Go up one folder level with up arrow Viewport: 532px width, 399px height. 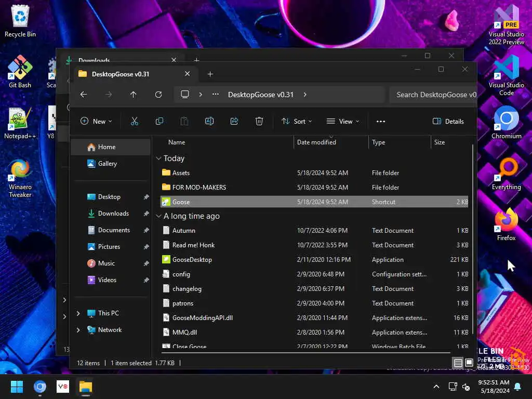pyautogui.click(x=134, y=95)
